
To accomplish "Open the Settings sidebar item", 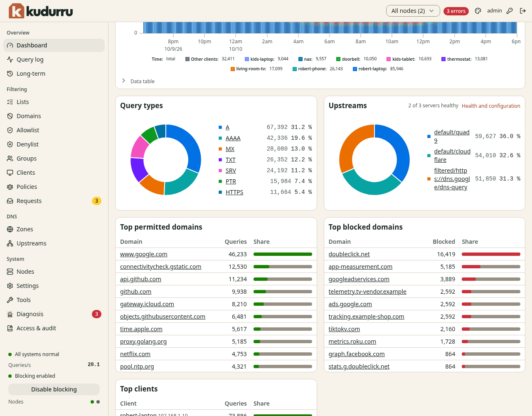I will pyautogui.click(x=54, y=286).
